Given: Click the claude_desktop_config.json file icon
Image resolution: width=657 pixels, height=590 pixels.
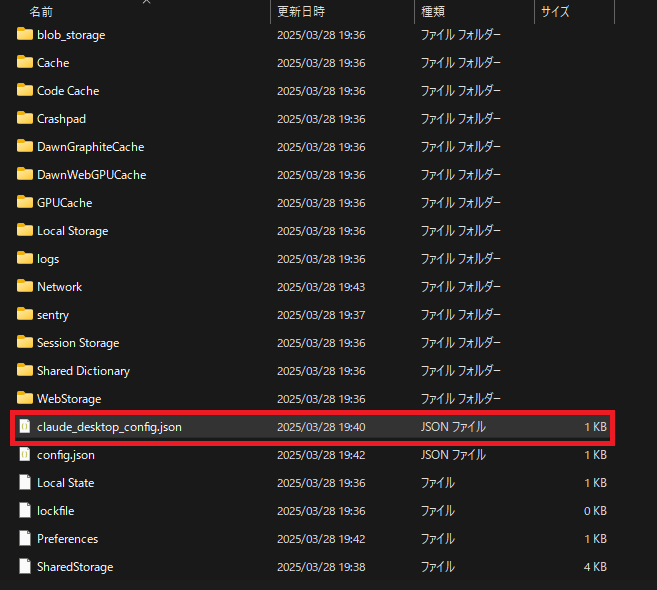Looking at the screenshot, I should pyautogui.click(x=25, y=427).
